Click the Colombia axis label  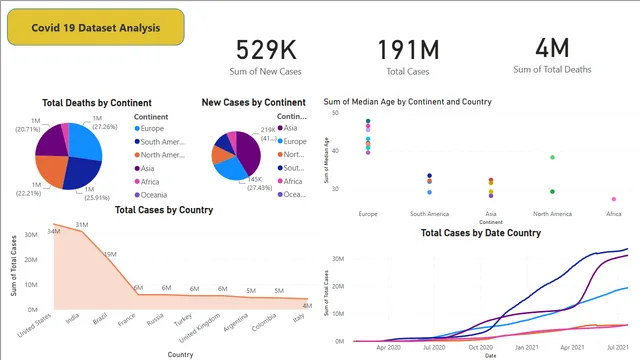[x=264, y=322]
